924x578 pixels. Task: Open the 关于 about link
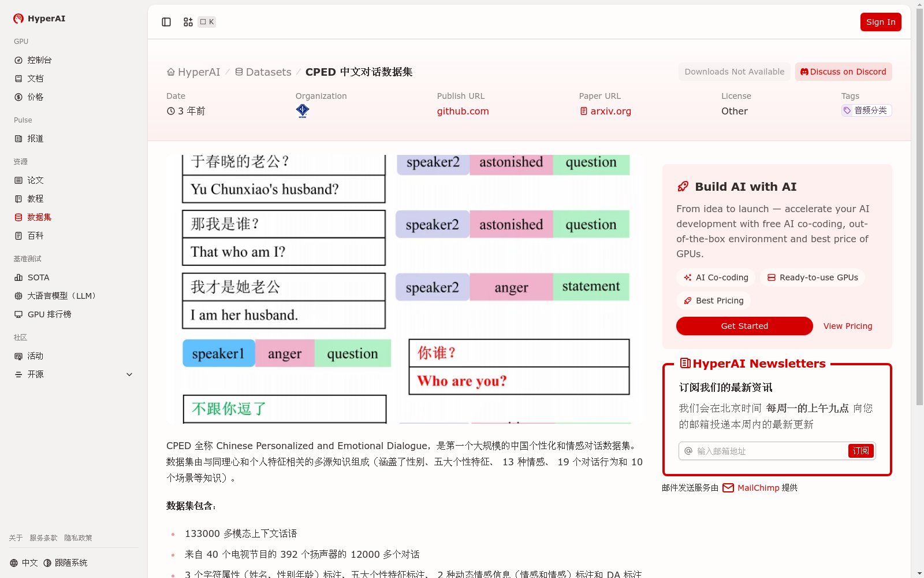tap(16, 538)
